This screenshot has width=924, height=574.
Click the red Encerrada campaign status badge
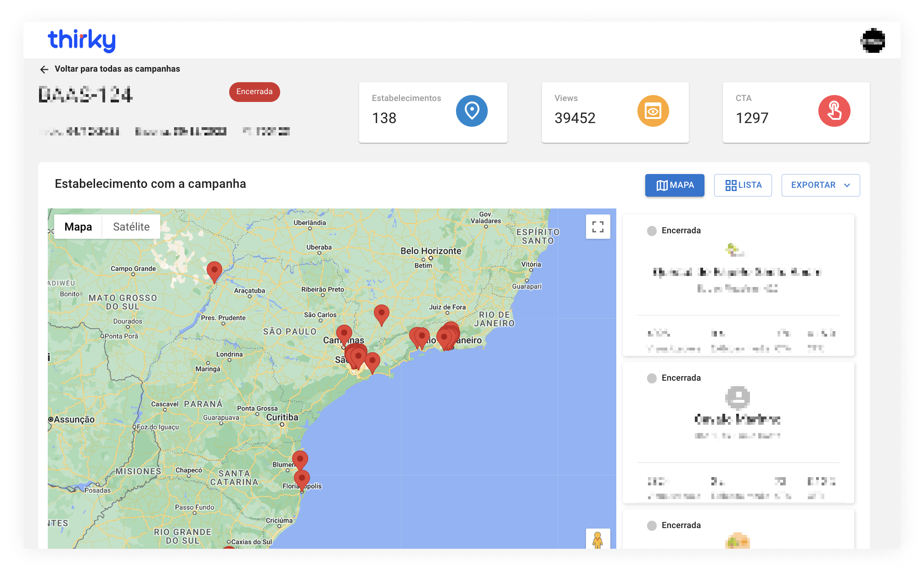pyautogui.click(x=254, y=92)
